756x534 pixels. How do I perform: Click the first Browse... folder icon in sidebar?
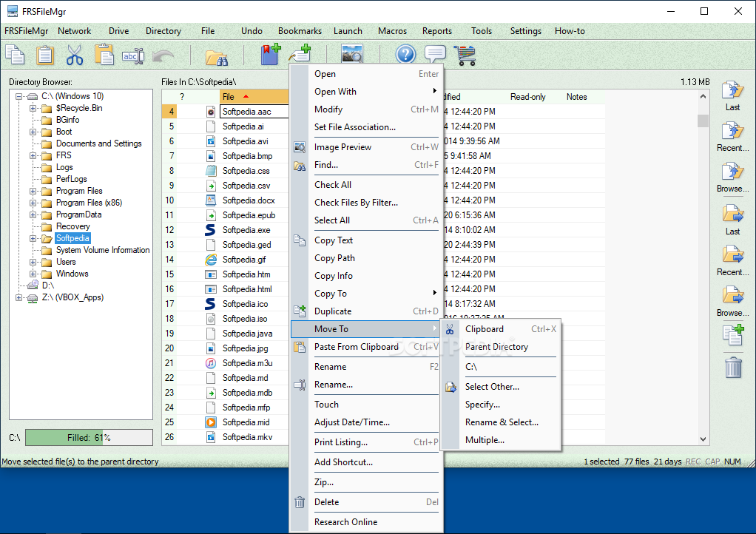732,172
